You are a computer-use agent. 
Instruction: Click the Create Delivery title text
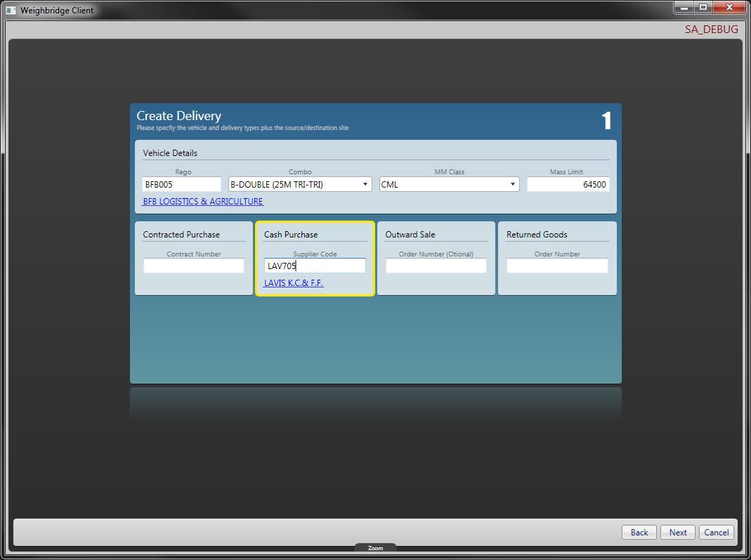pyautogui.click(x=178, y=116)
